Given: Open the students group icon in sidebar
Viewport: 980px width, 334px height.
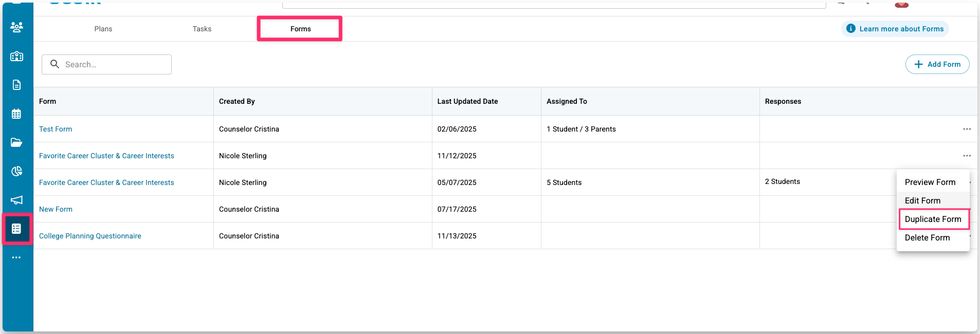Looking at the screenshot, I should 16,27.
